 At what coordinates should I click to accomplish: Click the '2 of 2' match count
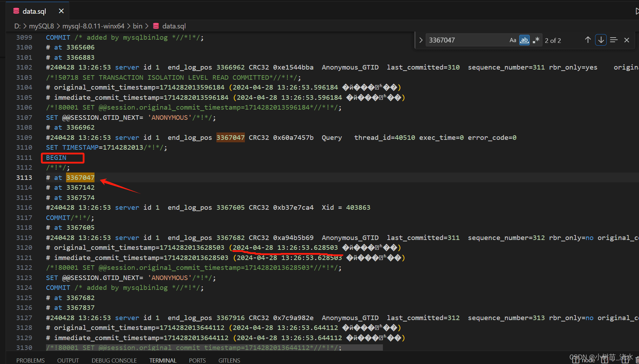click(x=553, y=40)
